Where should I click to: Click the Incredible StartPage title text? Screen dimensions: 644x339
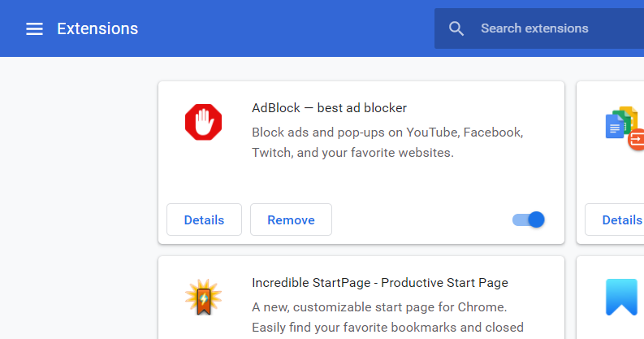pos(380,283)
